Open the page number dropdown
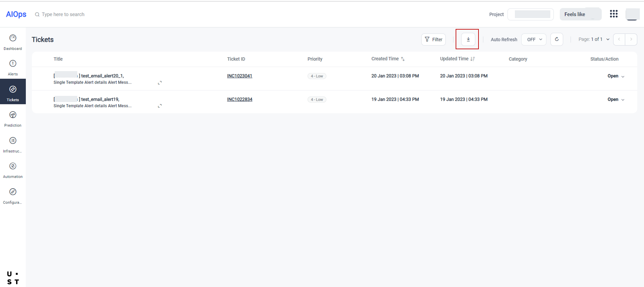This screenshot has width=644, height=287. pos(608,39)
